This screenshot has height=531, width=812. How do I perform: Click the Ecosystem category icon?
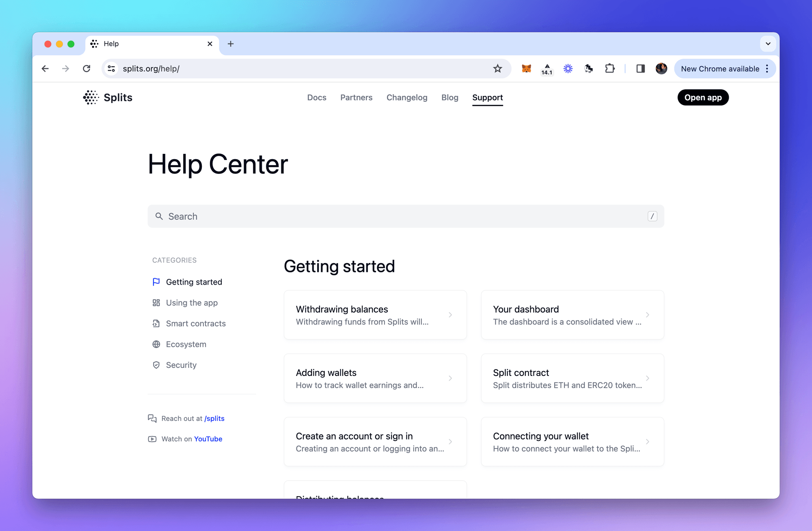(x=155, y=344)
